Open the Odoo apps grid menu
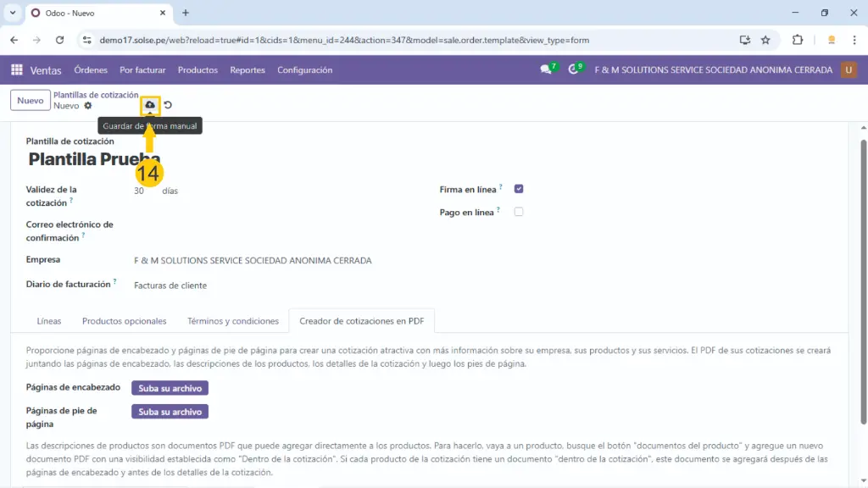This screenshot has width=868, height=488. pyautogui.click(x=17, y=70)
